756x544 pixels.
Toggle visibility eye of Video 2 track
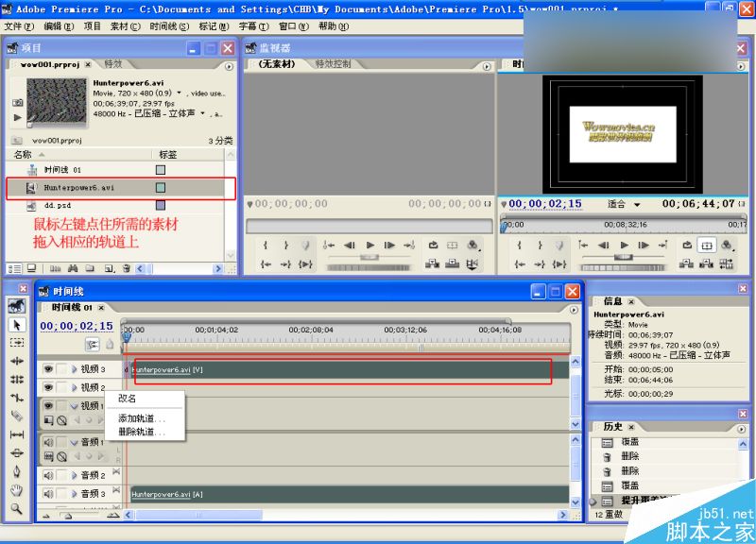click(48, 387)
